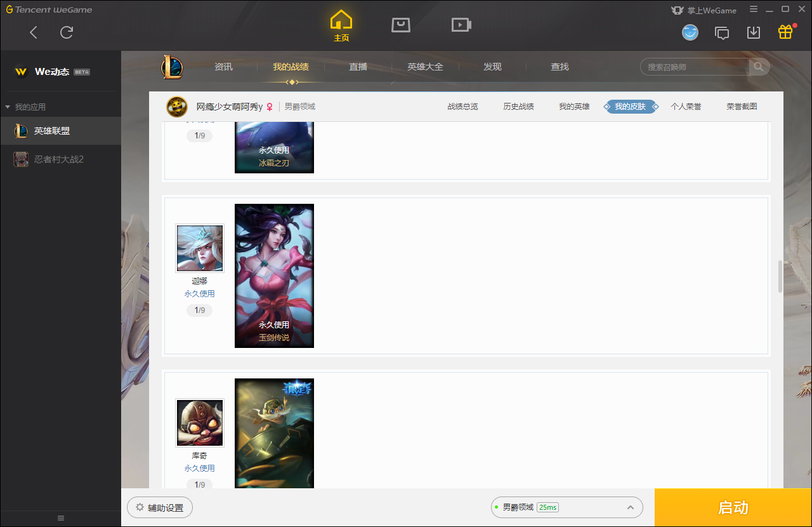Viewport: 812px width, 527px height.
Task: Open the 英雄大全 tab
Action: (x=425, y=67)
